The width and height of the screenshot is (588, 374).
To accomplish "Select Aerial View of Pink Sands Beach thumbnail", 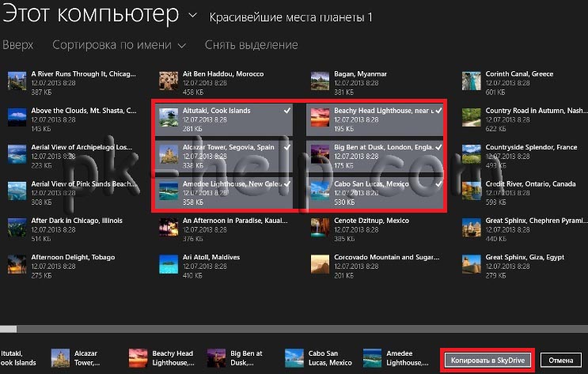I will pyautogui.click(x=17, y=191).
